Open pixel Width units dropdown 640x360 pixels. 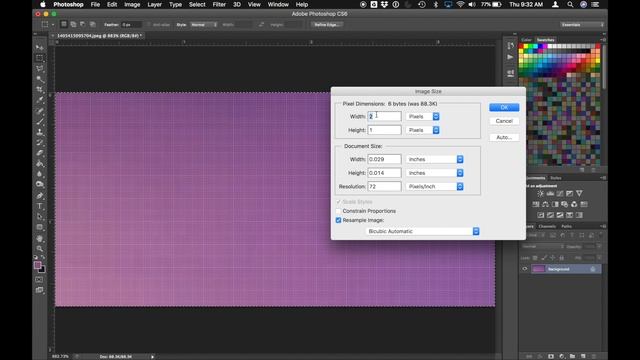(x=422, y=117)
